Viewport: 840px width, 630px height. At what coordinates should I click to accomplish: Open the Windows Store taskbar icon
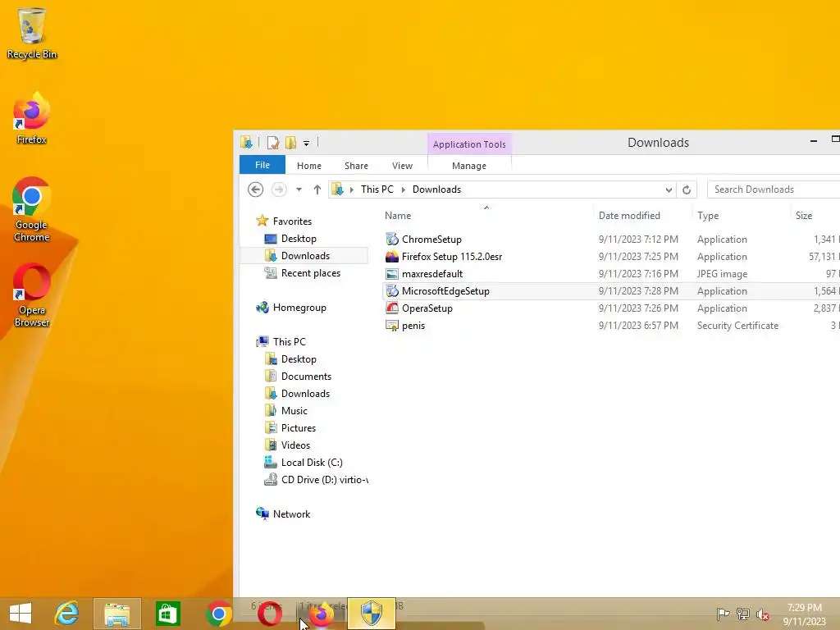tap(167, 614)
